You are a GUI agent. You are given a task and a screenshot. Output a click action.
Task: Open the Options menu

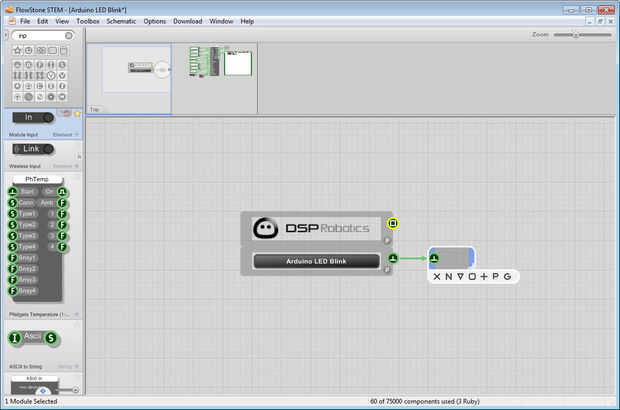coord(155,21)
